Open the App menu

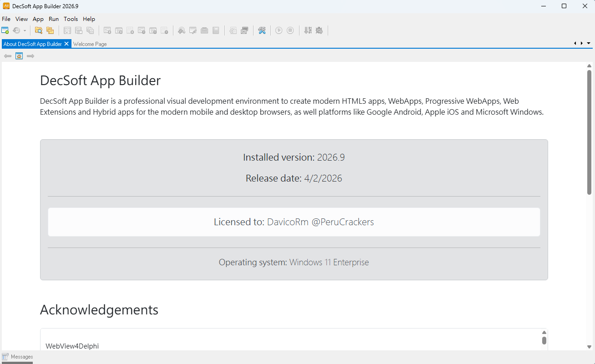click(38, 19)
